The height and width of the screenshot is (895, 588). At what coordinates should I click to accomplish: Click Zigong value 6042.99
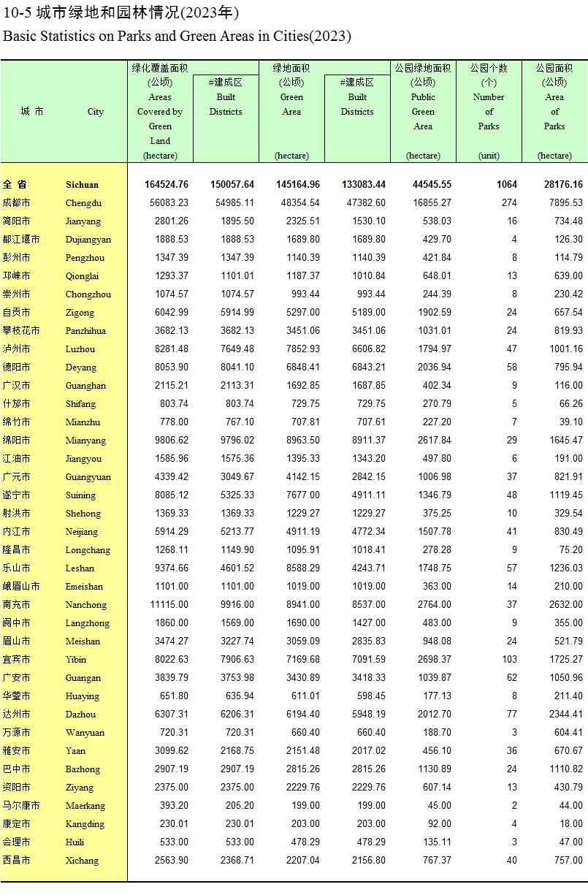click(x=172, y=313)
